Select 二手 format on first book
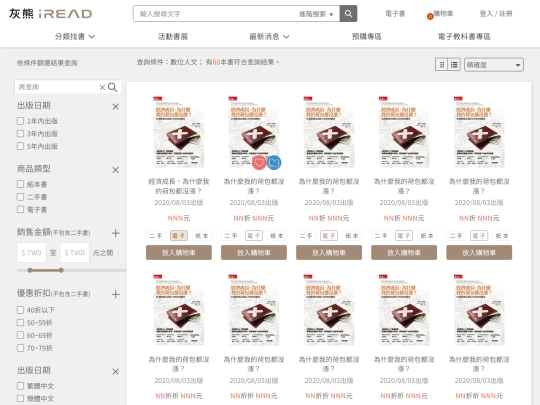The width and height of the screenshot is (540, 405). point(156,236)
